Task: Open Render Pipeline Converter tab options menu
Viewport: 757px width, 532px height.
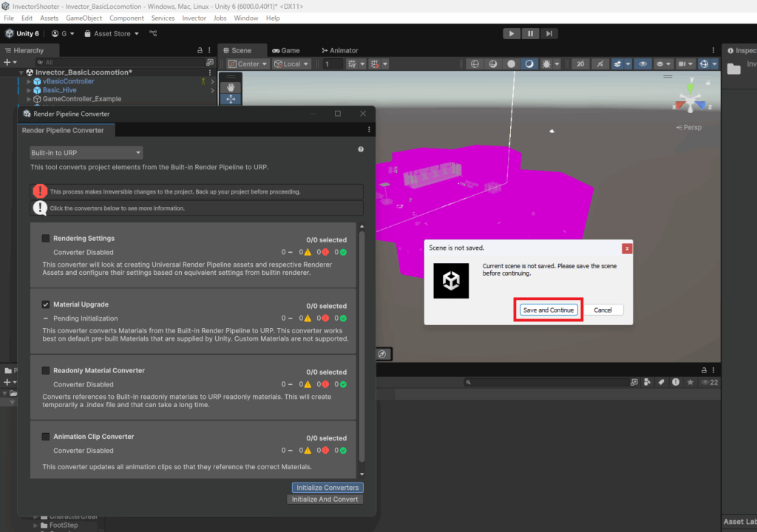Action: coord(369,130)
